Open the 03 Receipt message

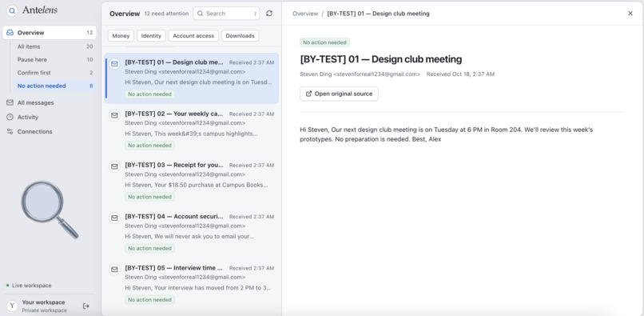(192, 181)
